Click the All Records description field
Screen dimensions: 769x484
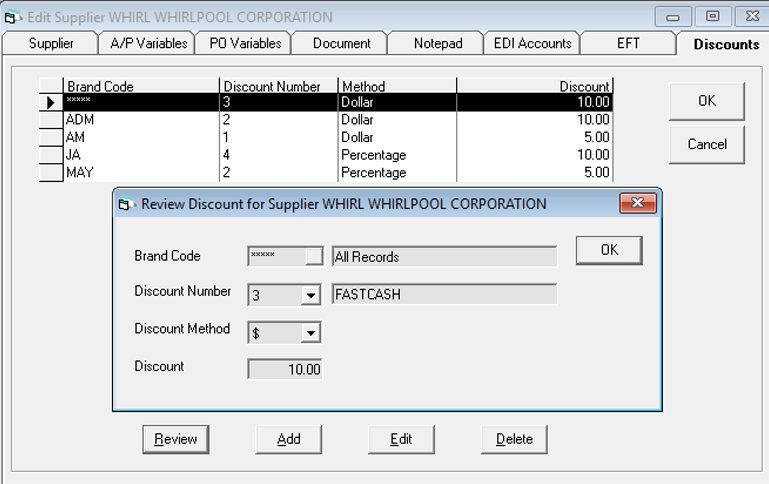tap(444, 256)
